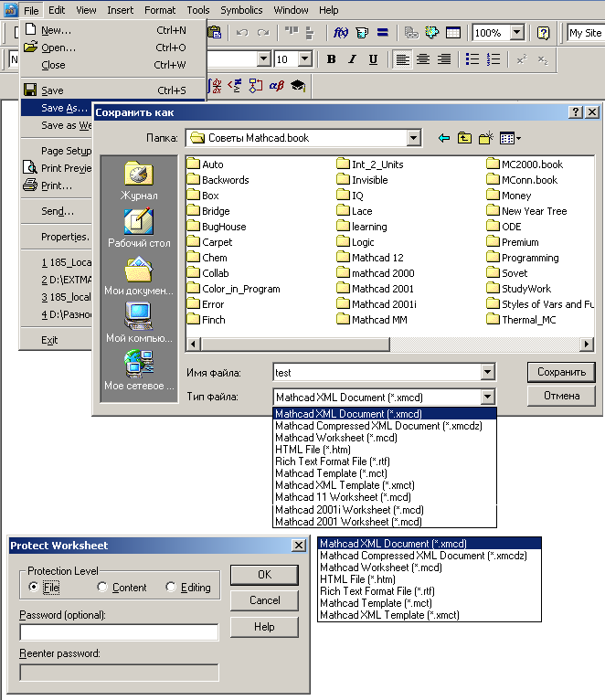Click the Align Across toolbar icon
Image resolution: width=605 pixels, height=700 pixels.
(x=292, y=32)
